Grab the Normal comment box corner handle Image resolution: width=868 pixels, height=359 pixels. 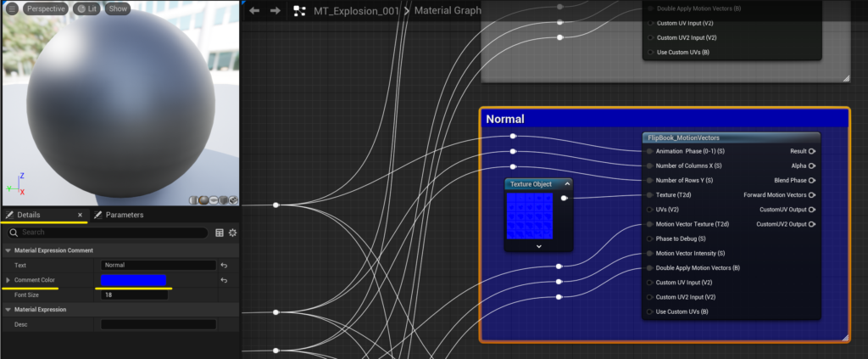point(846,338)
